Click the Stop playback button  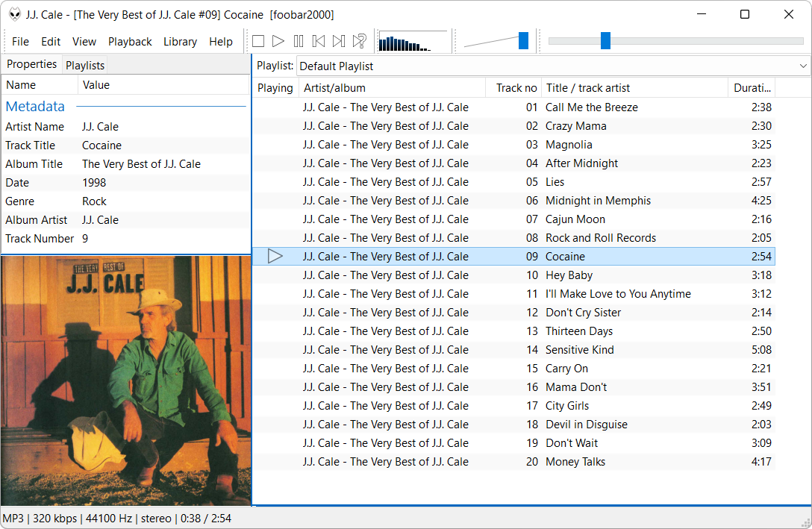pos(258,42)
